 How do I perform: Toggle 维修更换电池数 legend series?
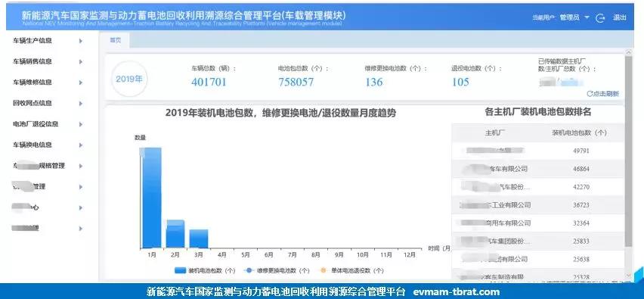(x=277, y=270)
